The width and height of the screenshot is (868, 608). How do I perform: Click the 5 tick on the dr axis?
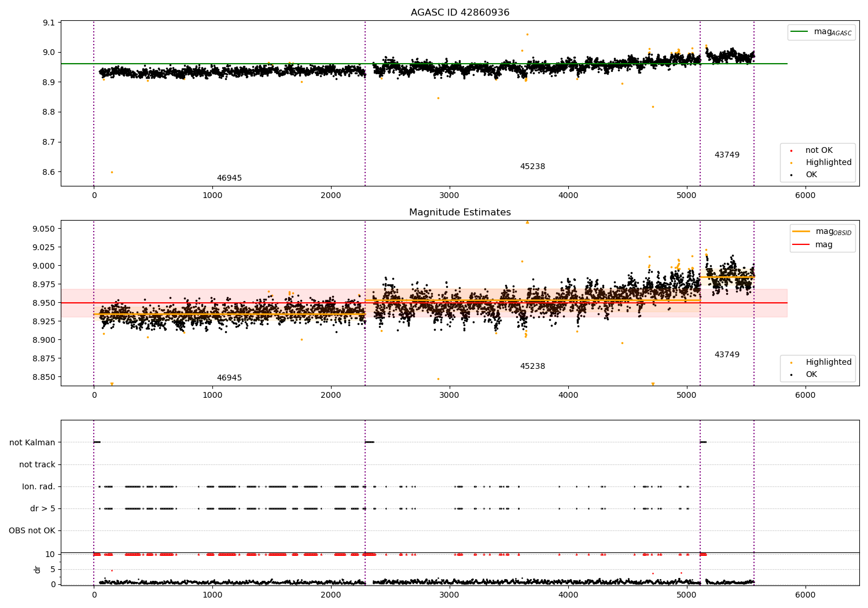(x=53, y=569)
